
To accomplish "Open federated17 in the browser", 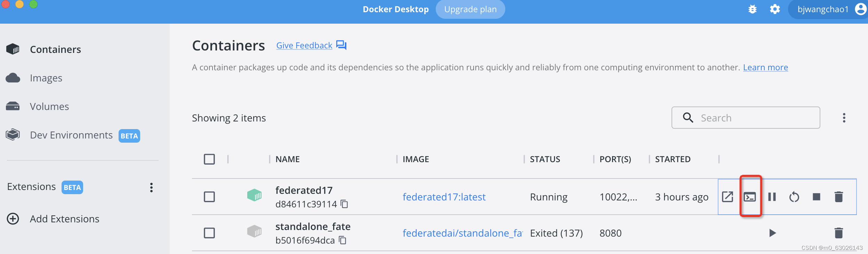I will (728, 197).
